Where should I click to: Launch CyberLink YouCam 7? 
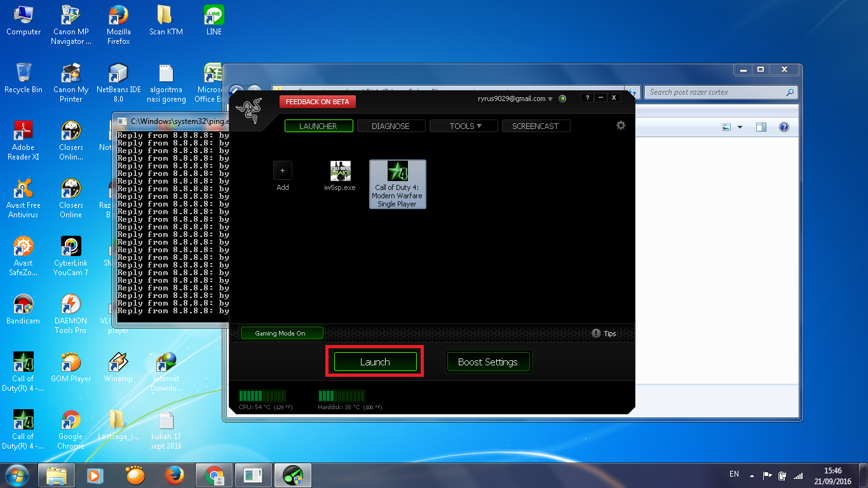(x=71, y=257)
